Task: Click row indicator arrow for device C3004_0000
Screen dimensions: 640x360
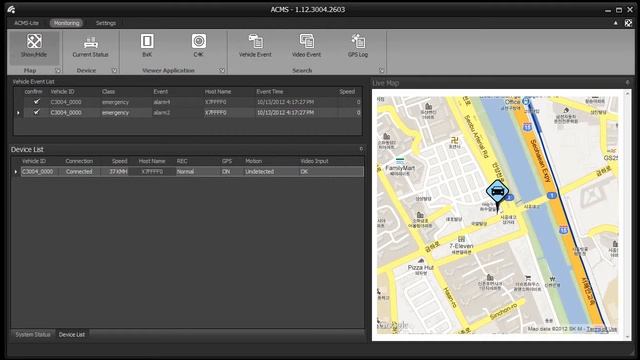Action: coord(16,172)
